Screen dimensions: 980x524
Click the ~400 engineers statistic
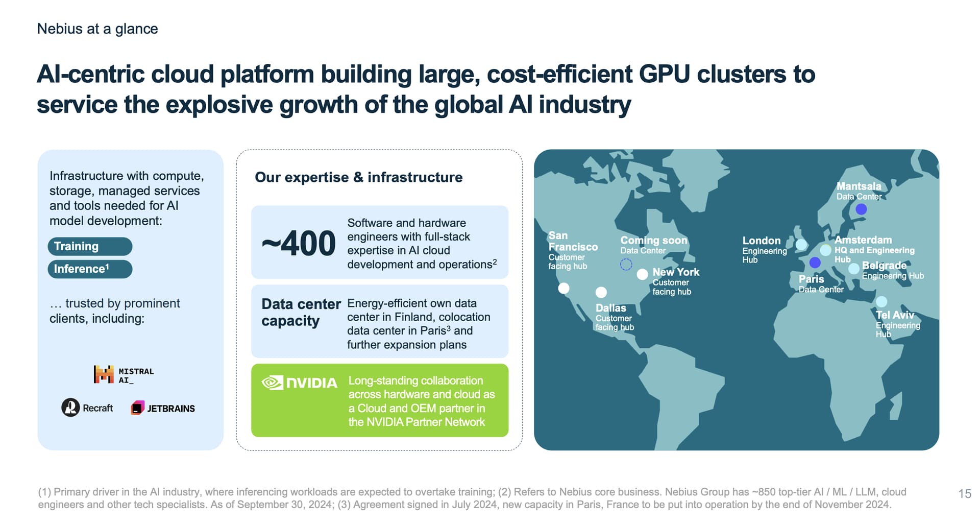pyautogui.click(x=299, y=244)
